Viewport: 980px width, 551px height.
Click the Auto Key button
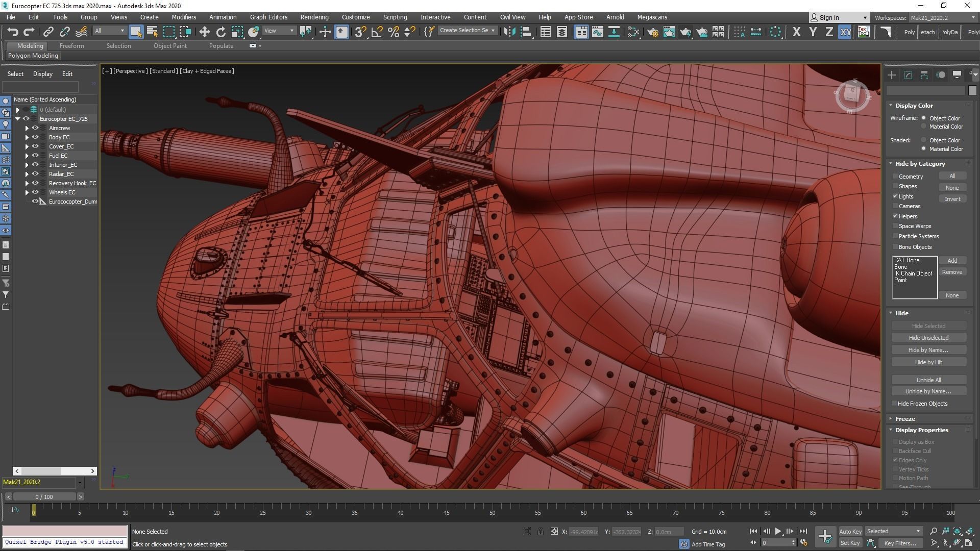850,531
